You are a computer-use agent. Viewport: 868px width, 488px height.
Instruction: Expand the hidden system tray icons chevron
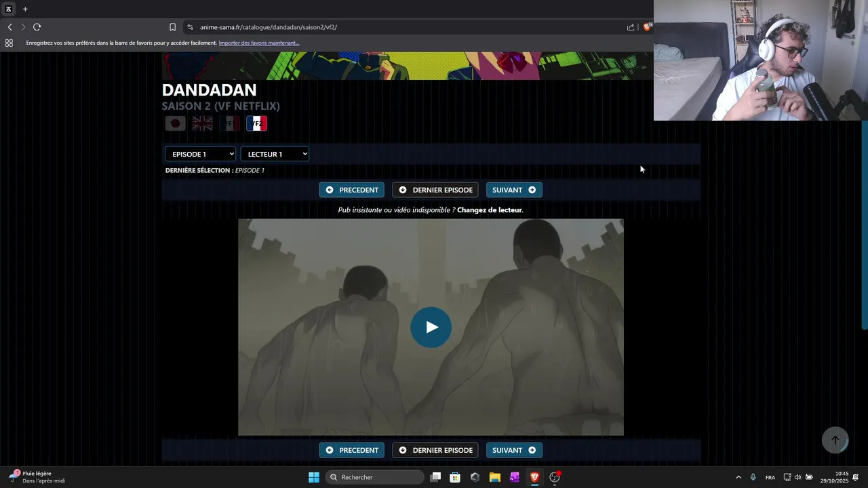pyautogui.click(x=738, y=477)
